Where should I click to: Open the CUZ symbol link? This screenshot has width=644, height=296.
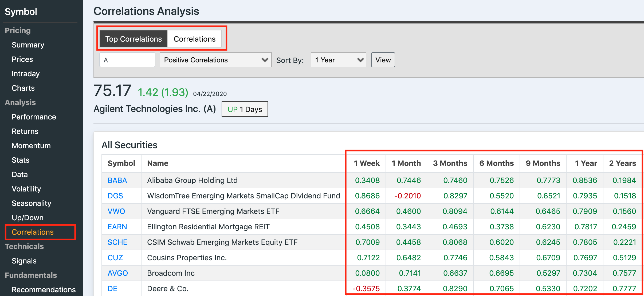coord(115,258)
